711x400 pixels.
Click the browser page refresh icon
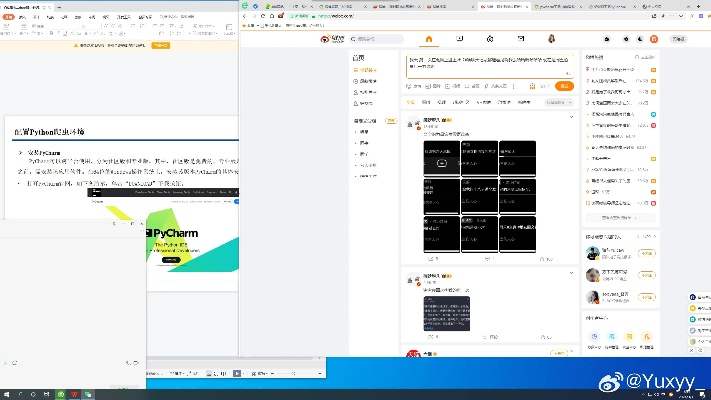click(x=264, y=17)
